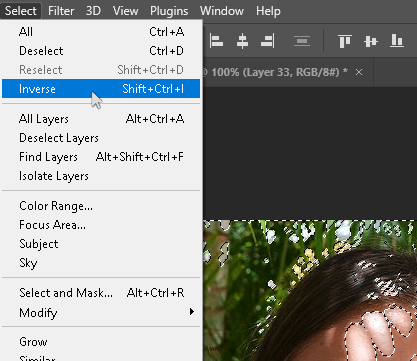
Task: Click align right edges icon
Action: pos(268,41)
